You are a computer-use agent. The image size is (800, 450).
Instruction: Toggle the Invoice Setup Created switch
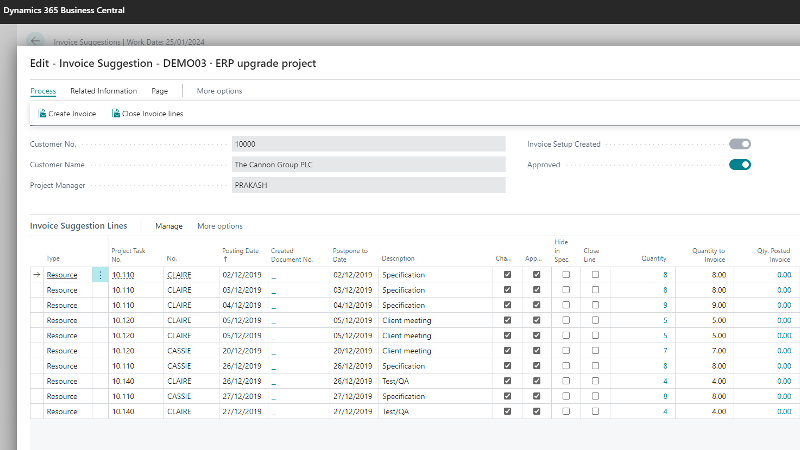[740, 144]
